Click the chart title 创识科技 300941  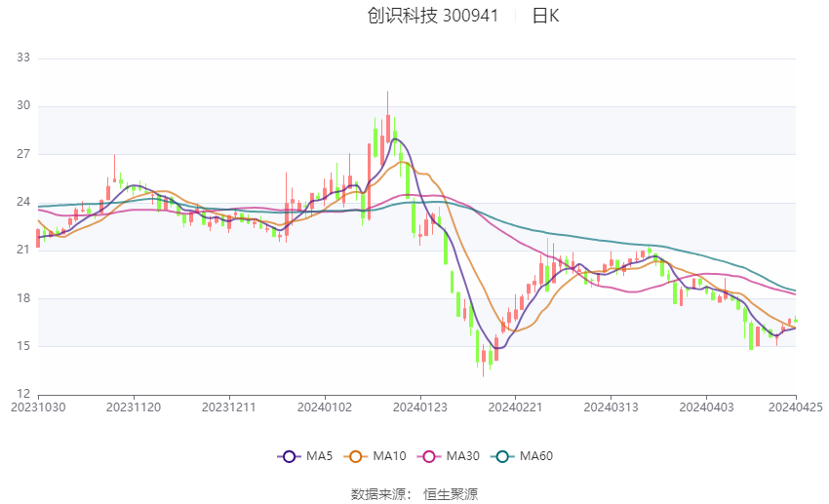432,16
